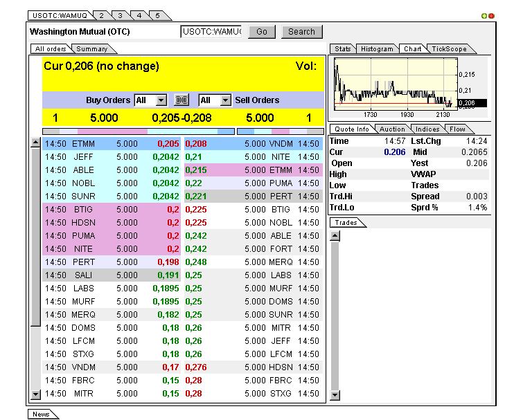
Task: Click the Cur value 0.206 in Quote Info
Action: point(395,152)
